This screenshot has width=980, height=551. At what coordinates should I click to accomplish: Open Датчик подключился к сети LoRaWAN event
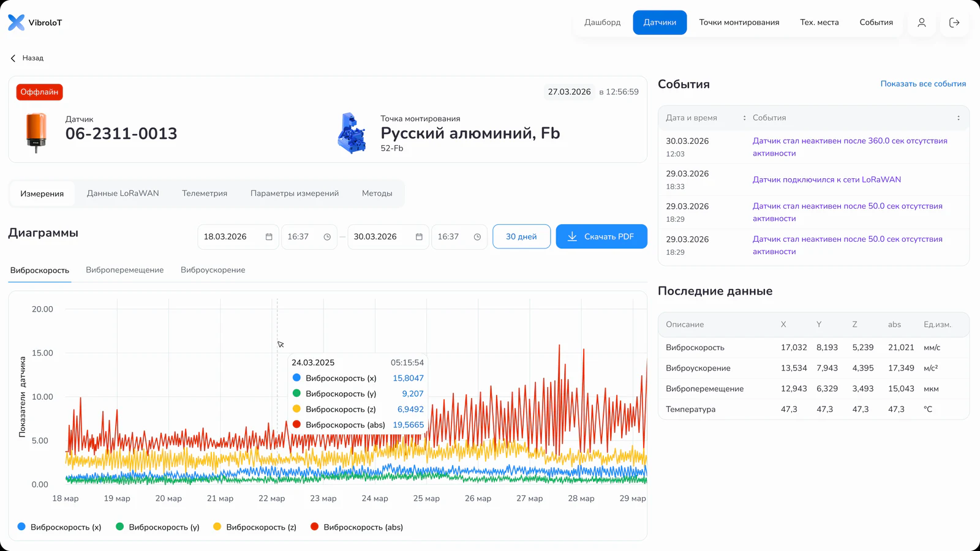(826, 179)
